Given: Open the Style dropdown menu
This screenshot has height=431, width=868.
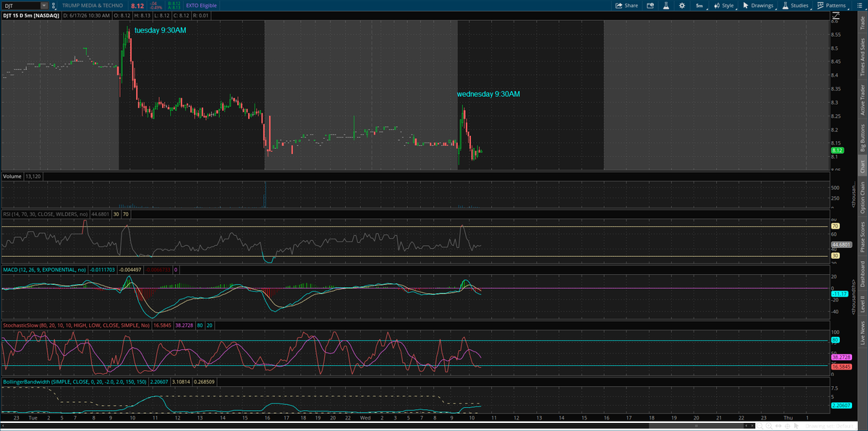Looking at the screenshot, I should tap(724, 5).
